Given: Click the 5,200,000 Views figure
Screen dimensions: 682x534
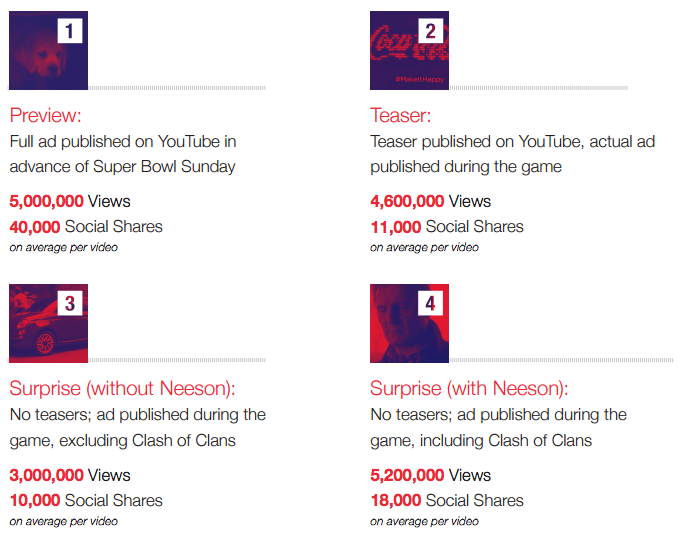Looking at the screenshot, I should click(430, 475).
